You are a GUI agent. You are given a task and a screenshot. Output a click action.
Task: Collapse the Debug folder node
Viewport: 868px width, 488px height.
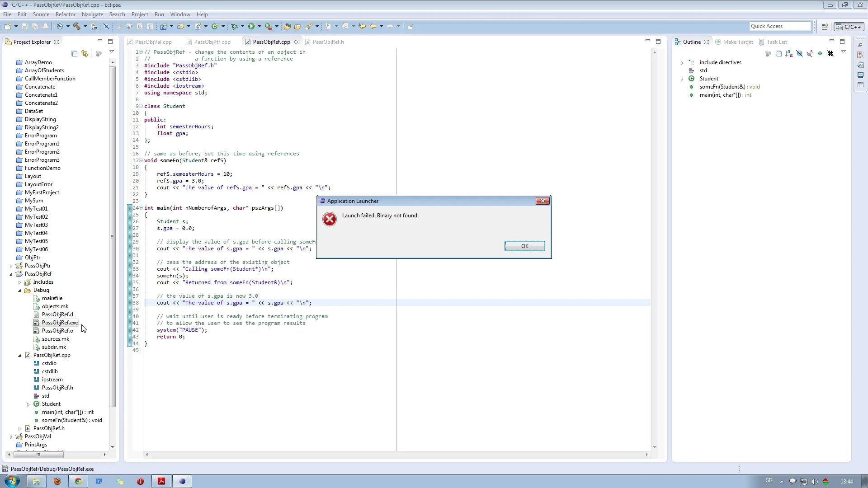click(x=19, y=290)
